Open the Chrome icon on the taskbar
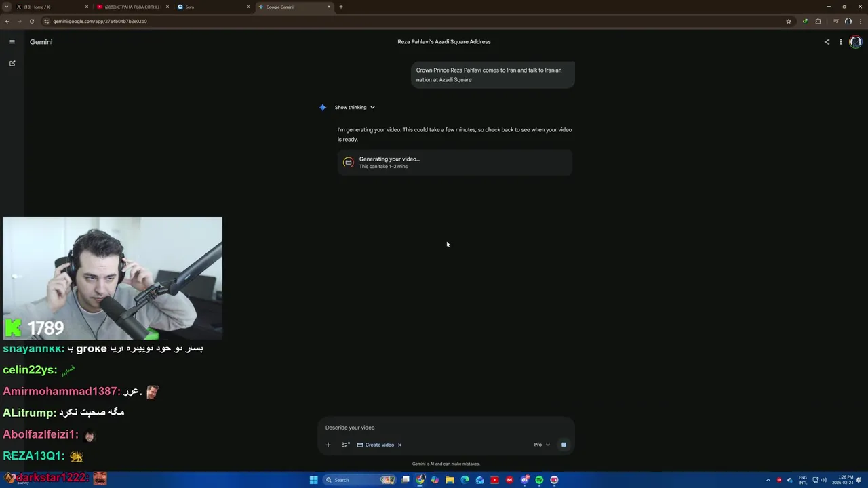 tap(420, 480)
